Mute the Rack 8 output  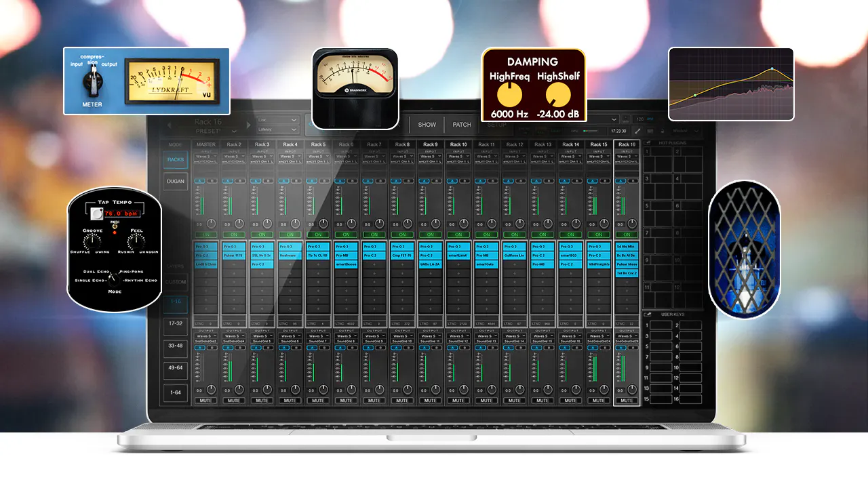402,401
